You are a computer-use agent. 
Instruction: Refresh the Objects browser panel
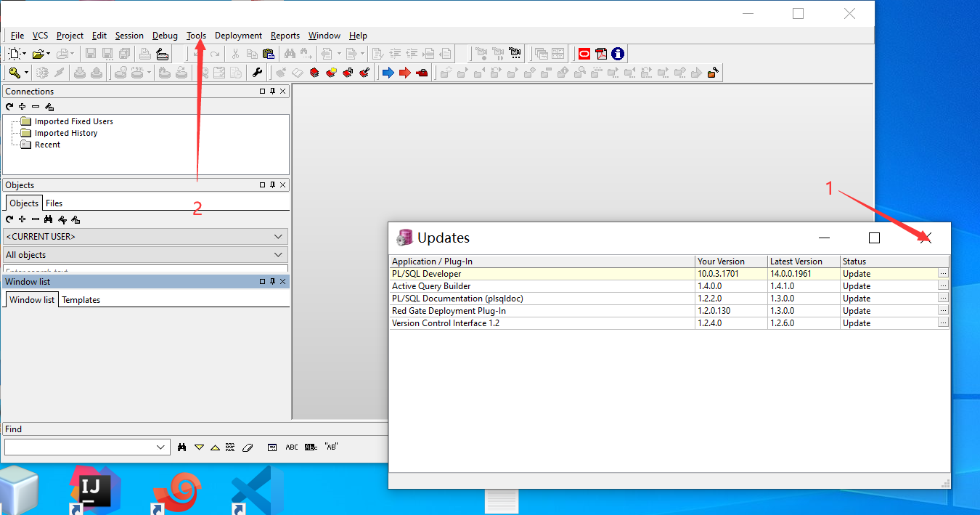(x=9, y=219)
